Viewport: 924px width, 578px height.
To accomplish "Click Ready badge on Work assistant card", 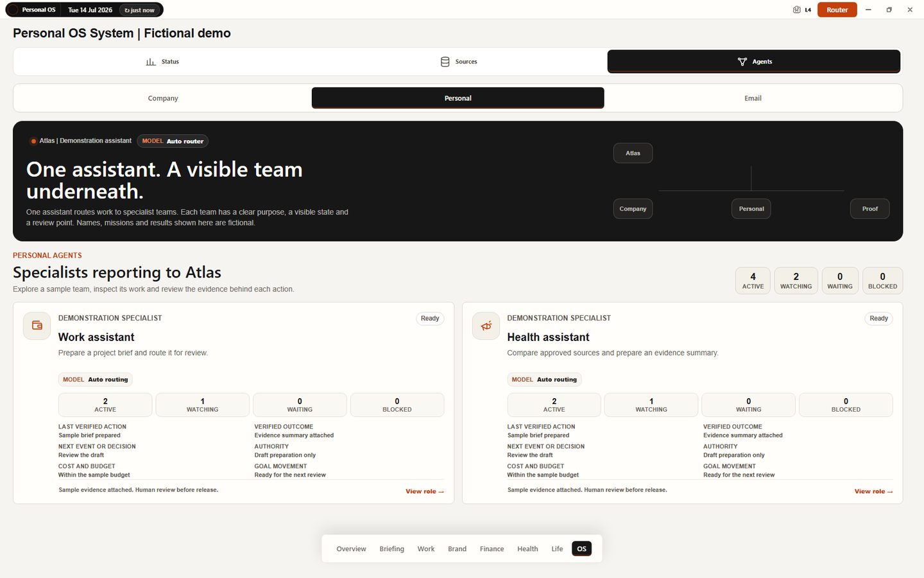I will (430, 319).
